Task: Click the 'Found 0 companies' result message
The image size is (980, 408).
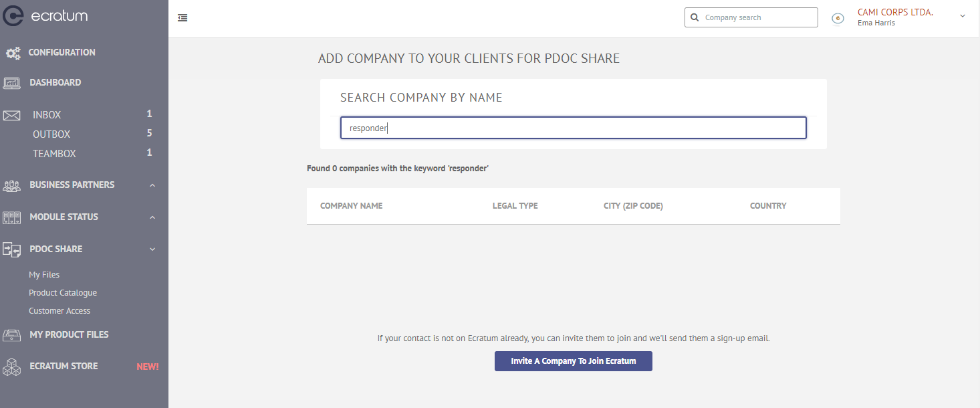Action: point(398,169)
